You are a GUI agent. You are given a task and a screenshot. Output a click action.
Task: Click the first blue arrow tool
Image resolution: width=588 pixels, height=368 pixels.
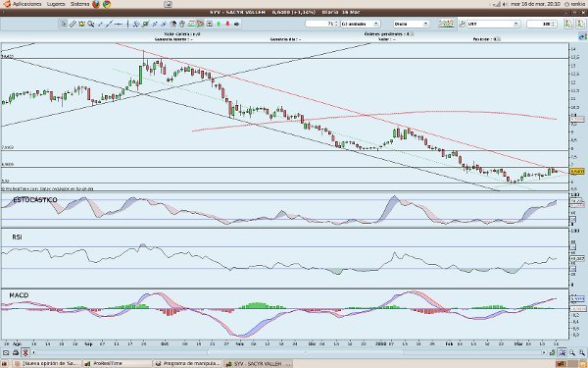pyautogui.click(x=155, y=24)
